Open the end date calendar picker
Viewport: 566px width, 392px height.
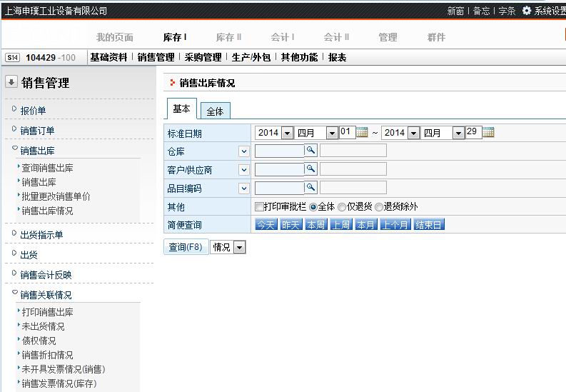point(488,133)
